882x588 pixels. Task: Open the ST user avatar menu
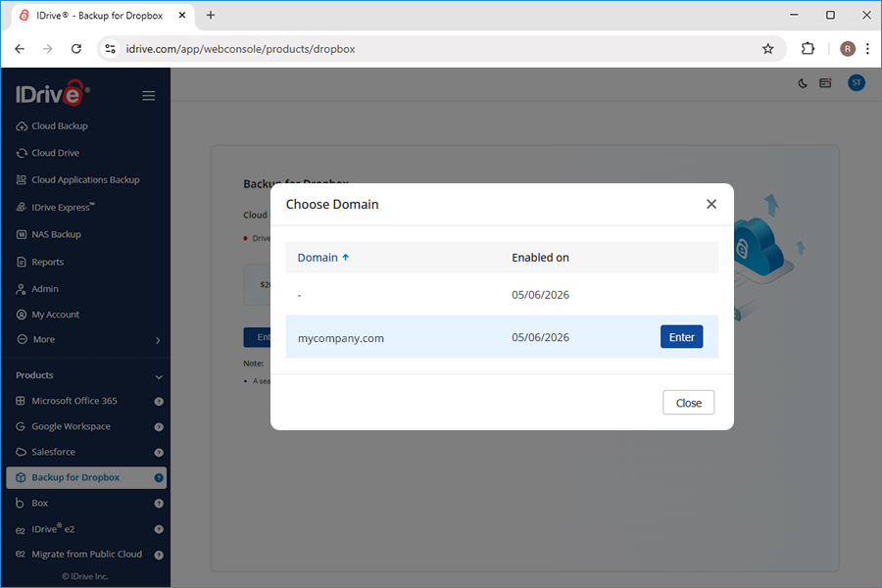tap(857, 82)
